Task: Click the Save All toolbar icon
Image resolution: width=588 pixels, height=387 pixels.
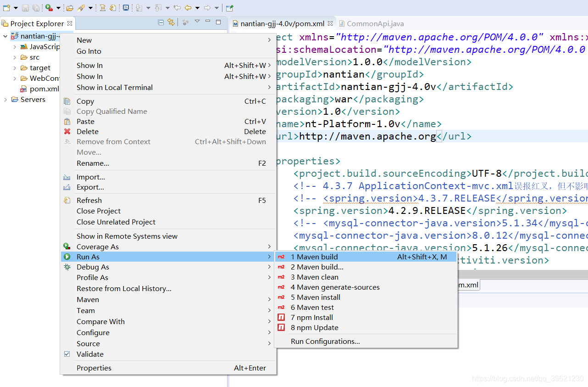Action: coord(36,8)
